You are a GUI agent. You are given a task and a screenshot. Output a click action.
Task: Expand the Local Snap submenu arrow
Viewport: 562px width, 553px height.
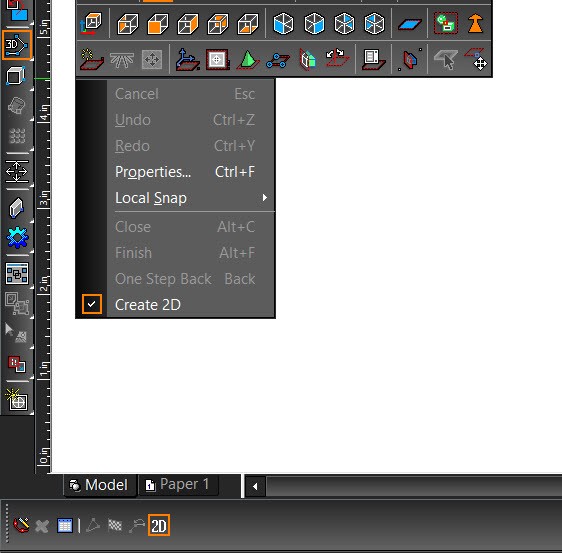pos(265,197)
